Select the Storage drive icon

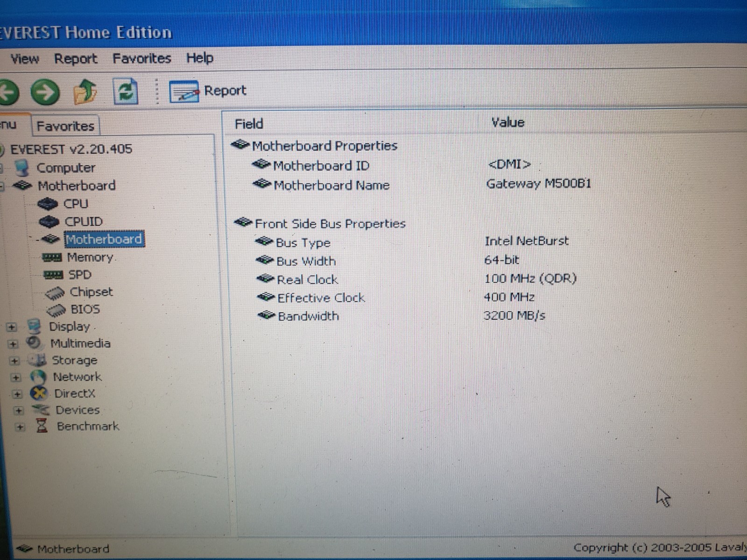[x=37, y=360]
